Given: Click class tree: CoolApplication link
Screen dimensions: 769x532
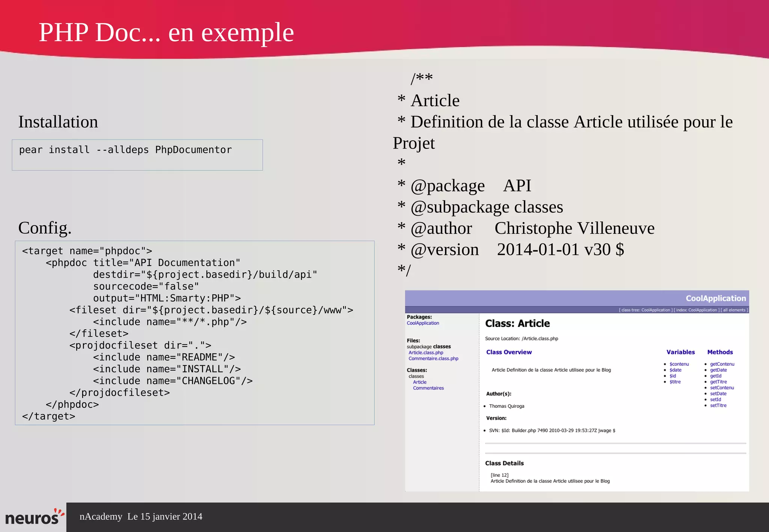Looking at the screenshot, I should [x=646, y=310].
